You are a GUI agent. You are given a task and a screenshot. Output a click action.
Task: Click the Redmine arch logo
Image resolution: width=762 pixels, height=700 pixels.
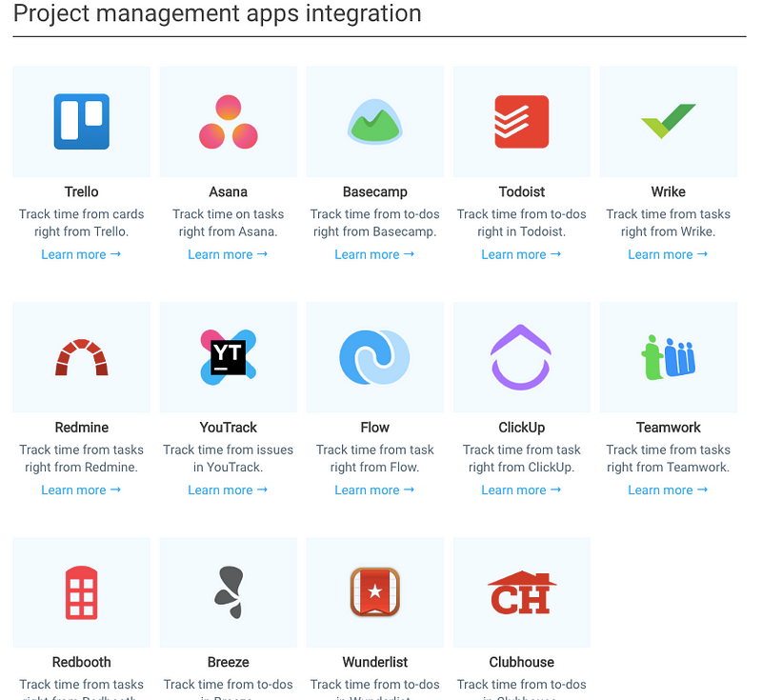click(82, 357)
